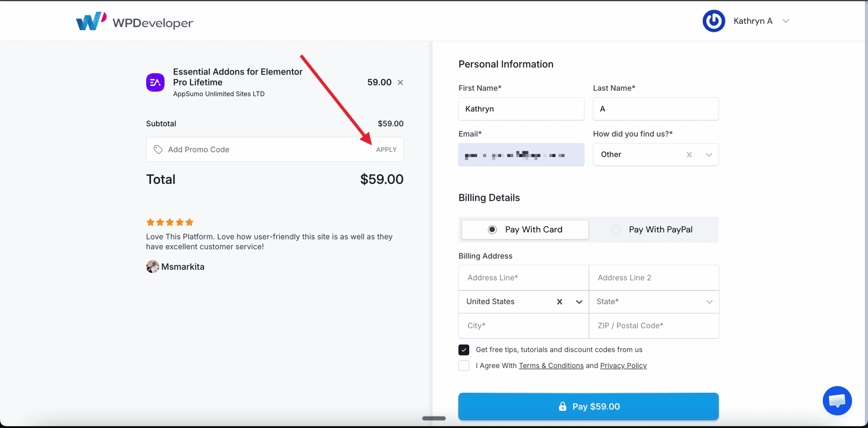Click the Email field

(x=521, y=155)
